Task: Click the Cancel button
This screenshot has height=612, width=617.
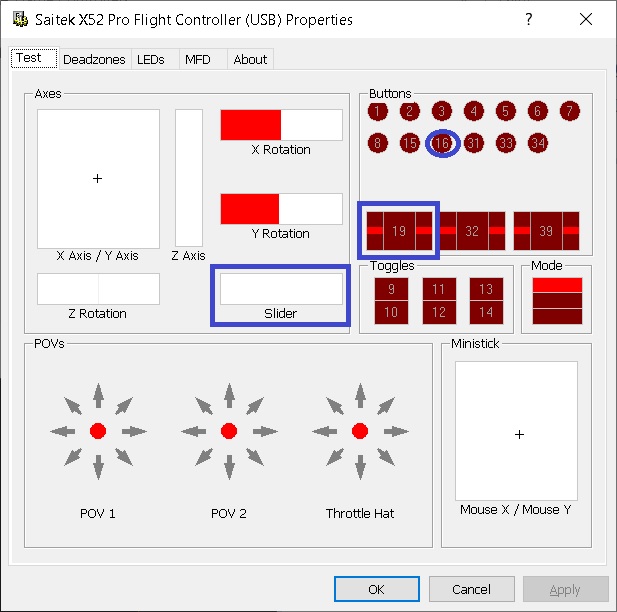Action: coord(471,589)
